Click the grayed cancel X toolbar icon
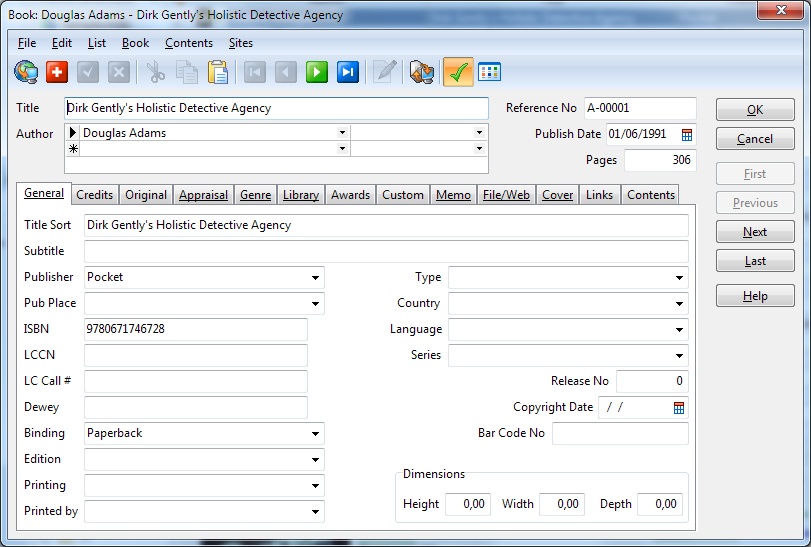The width and height of the screenshot is (811, 547). point(119,72)
